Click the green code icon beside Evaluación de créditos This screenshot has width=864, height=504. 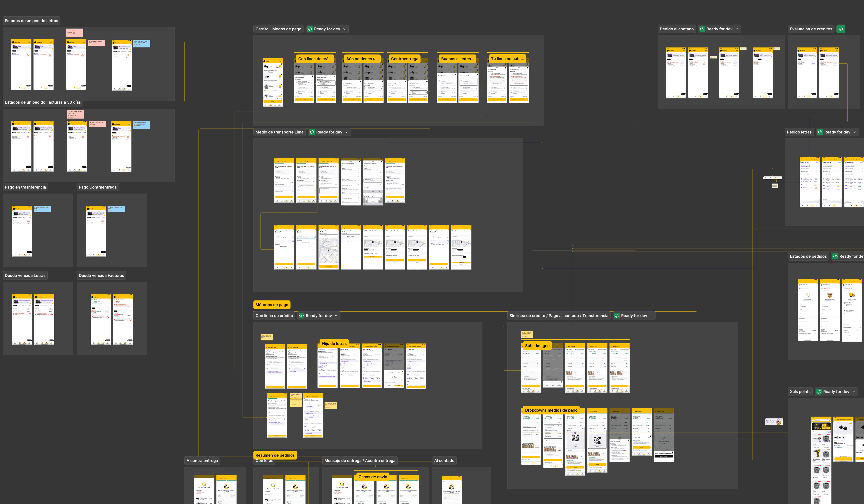pyautogui.click(x=841, y=29)
